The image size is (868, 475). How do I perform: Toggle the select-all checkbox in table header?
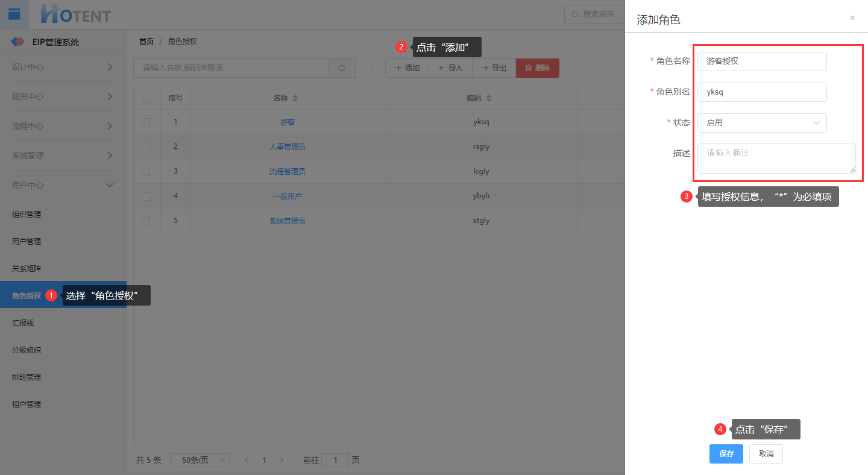(147, 98)
